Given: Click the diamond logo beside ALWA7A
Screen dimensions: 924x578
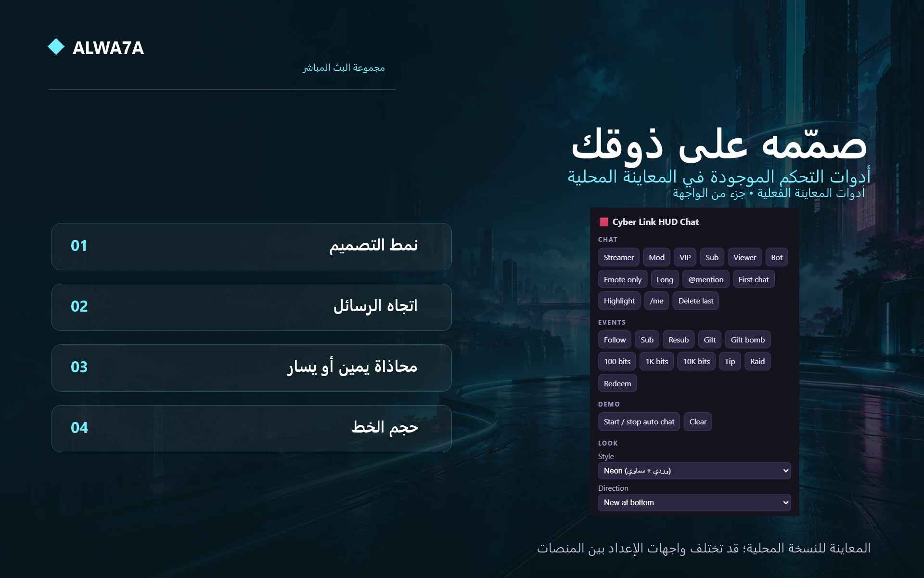Looking at the screenshot, I should point(56,47).
